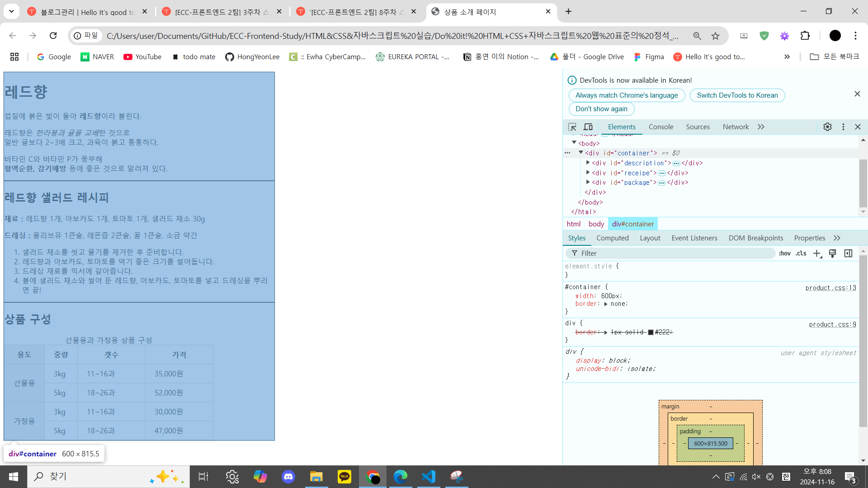Click the new style rule plus icon
The height and width of the screenshot is (488, 868).
(816, 253)
